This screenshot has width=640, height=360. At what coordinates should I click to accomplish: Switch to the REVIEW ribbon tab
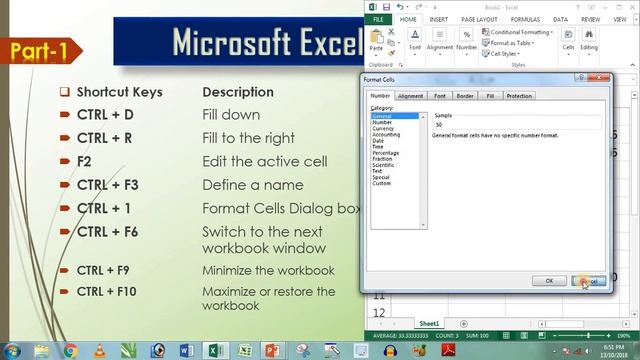point(591,20)
